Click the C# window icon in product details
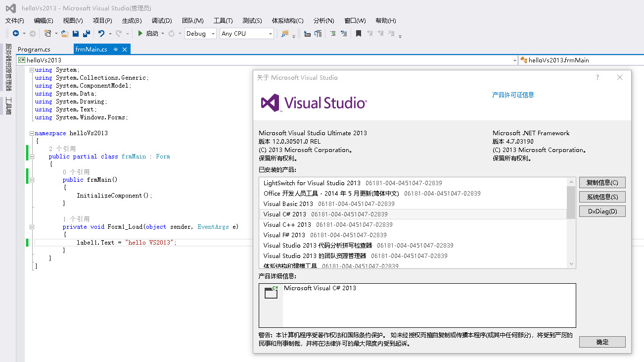 [271, 292]
